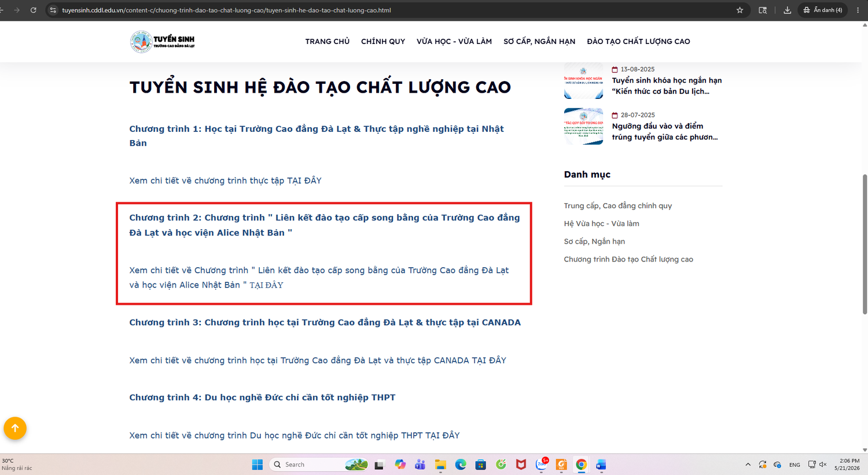Screen dimensions: 868x475
Task: Open the tab search icon beside the bookmark star
Action: click(763, 10)
